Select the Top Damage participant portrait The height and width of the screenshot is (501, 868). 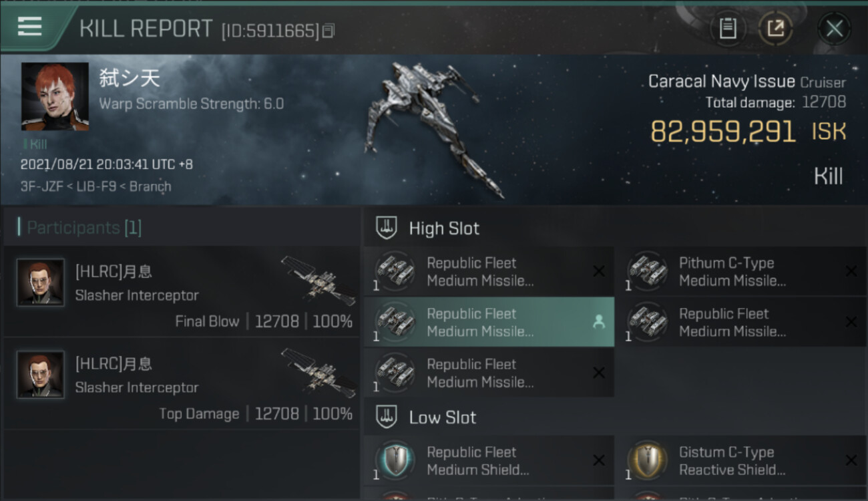[x=41, y=375]
